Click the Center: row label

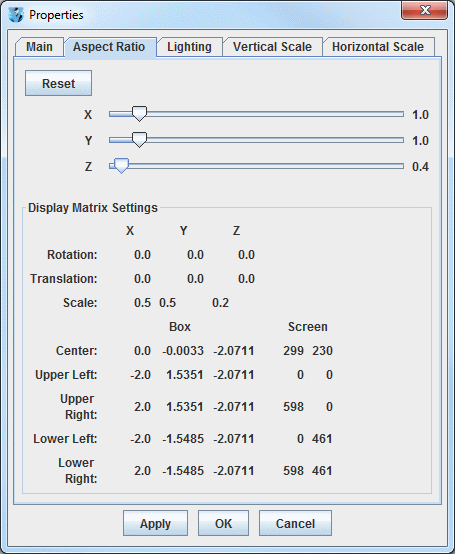[x=76, y=351]
